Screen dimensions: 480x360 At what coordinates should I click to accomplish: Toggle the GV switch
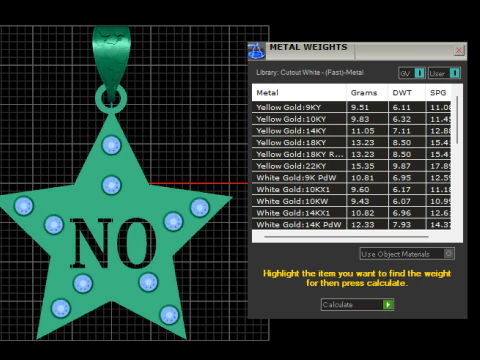(412, 73)
